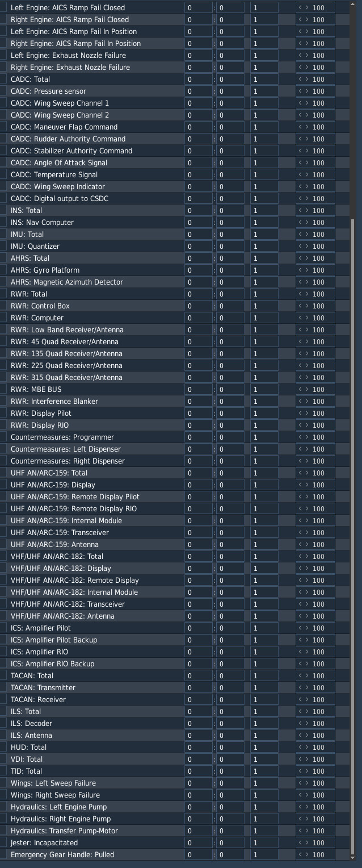Click right arrow on RWR: 45 Quad Receiver/Antenna probability
The height and width of the screenshot is (868, 362).
point(307,341)
